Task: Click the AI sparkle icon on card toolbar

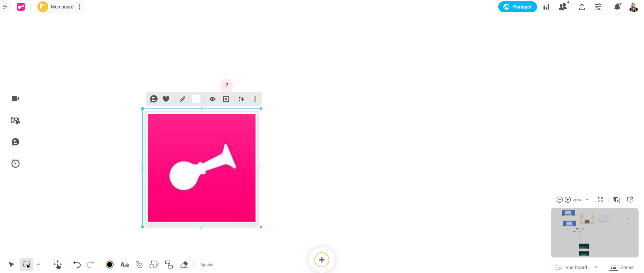Action: (x=242, y=99)
